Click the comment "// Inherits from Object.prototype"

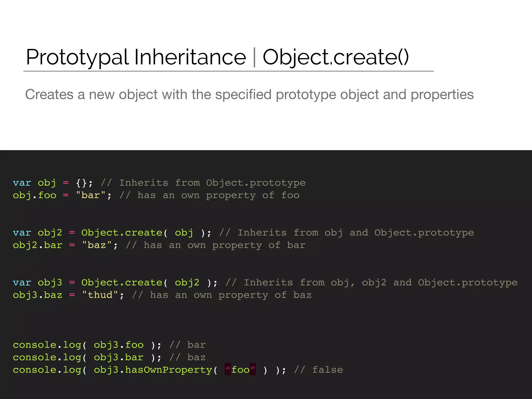[203, 183]
